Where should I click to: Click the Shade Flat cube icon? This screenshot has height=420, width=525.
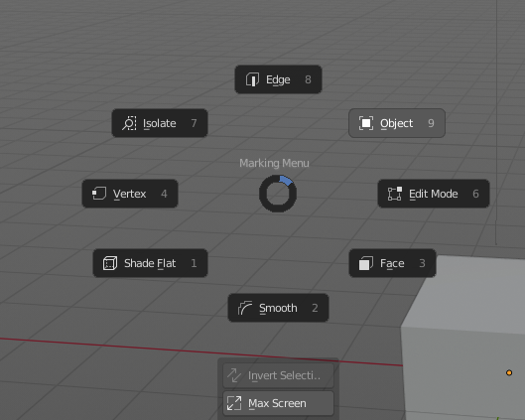tap(110, 263)
